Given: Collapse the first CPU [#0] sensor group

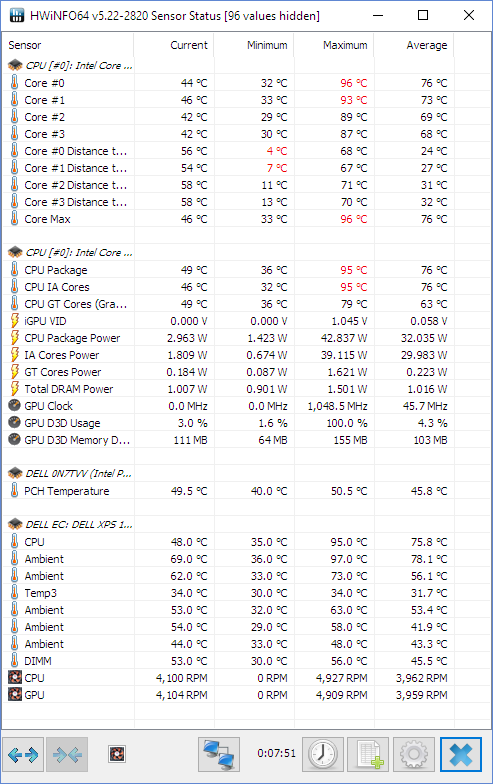Looking at the screenshot, I should [70, 66].
